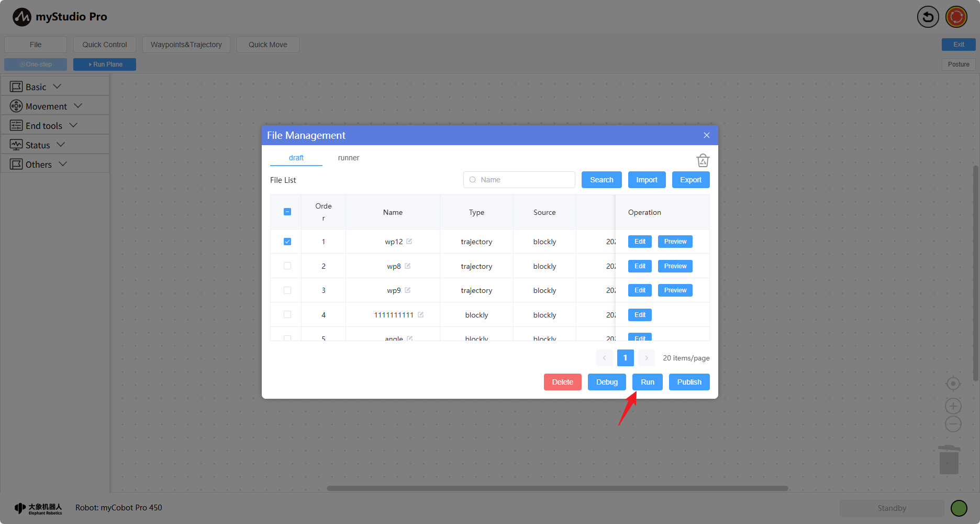Tick the checkbox for wp8 row
This screenshot has height=524, width=980.
(287, 266)
